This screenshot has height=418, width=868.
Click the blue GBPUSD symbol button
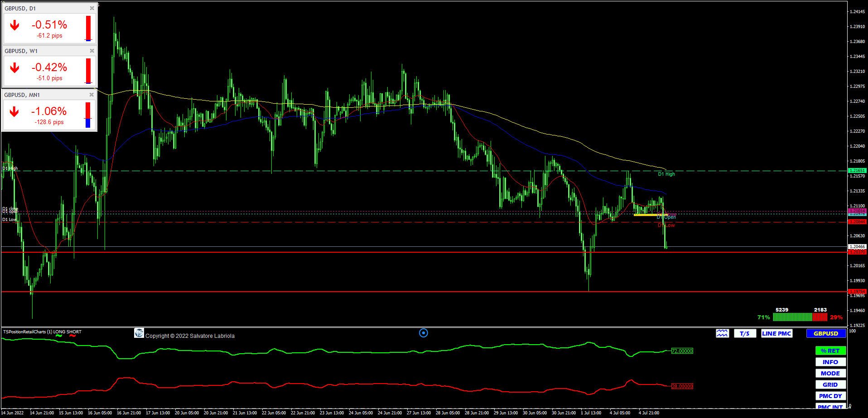click(826, 333)
